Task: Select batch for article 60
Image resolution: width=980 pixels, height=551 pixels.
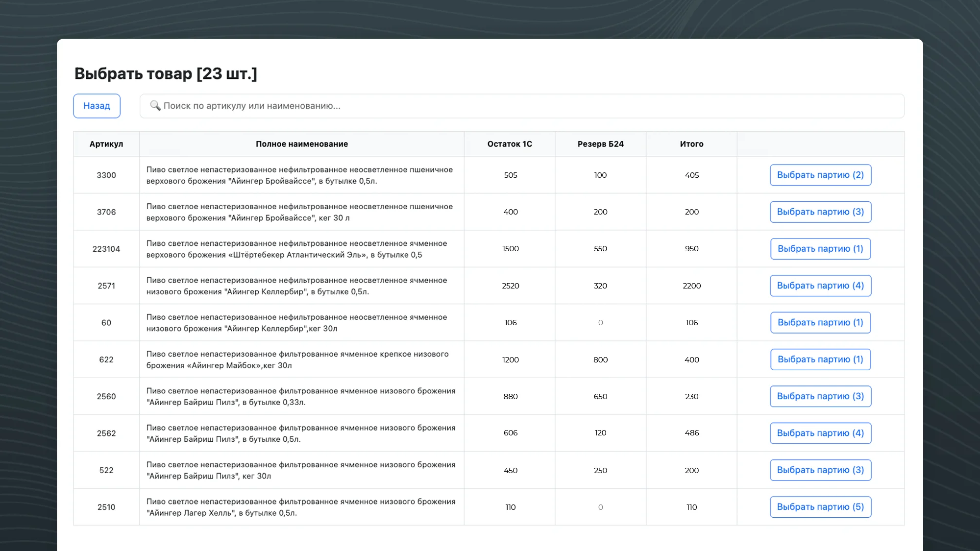Action: tap(820, 322)
